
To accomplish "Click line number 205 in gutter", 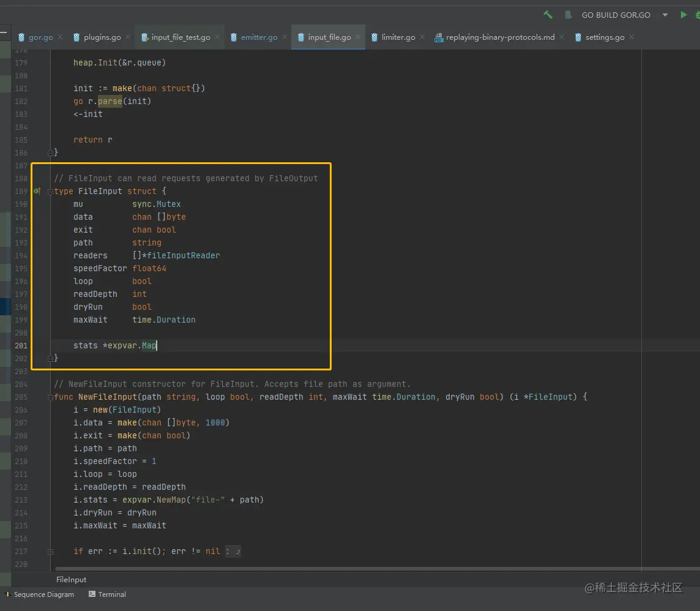I will point(21,397).
